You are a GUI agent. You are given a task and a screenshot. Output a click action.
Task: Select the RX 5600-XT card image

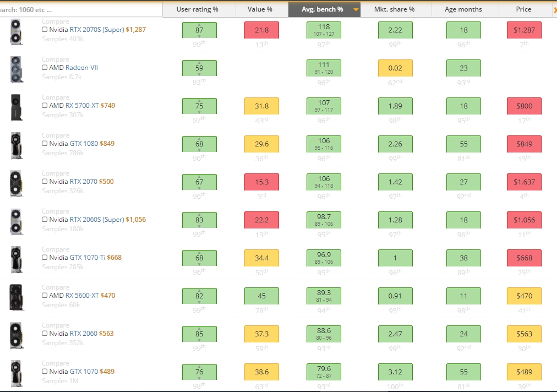click(x=17, y=298)
